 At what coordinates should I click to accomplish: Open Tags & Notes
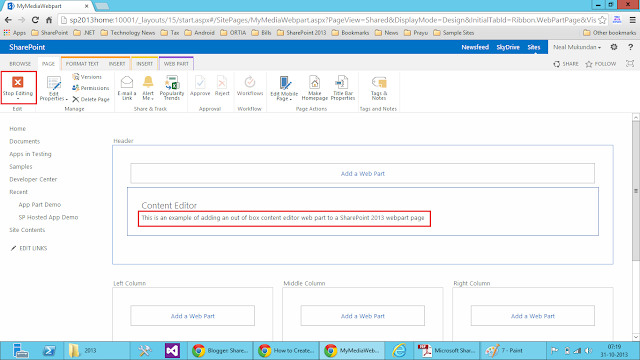point(379,88)
